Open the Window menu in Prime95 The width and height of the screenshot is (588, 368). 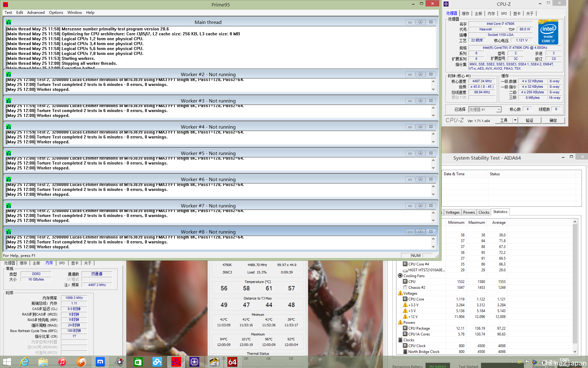tap(74, 13)
